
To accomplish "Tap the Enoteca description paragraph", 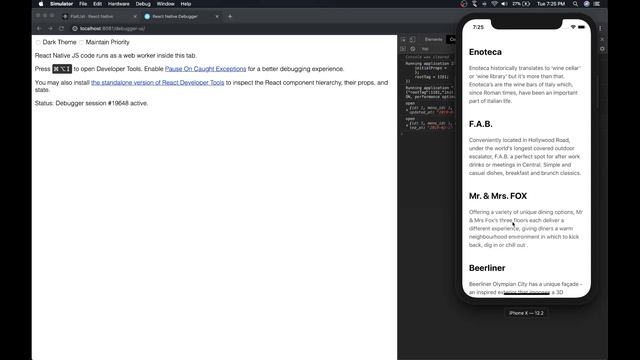I will click(x=525, y=84).
